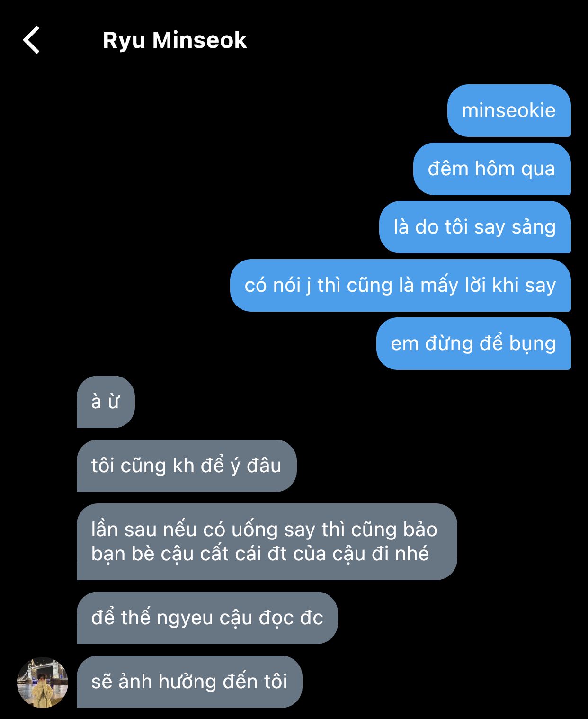Select the 'em đừng để bụng' bubble
The image size is (588, 719).
[x=473, y=343]
